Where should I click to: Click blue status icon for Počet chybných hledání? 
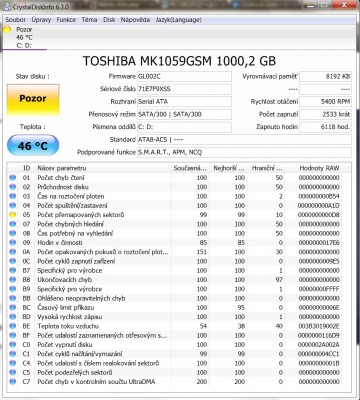point(13,224)
